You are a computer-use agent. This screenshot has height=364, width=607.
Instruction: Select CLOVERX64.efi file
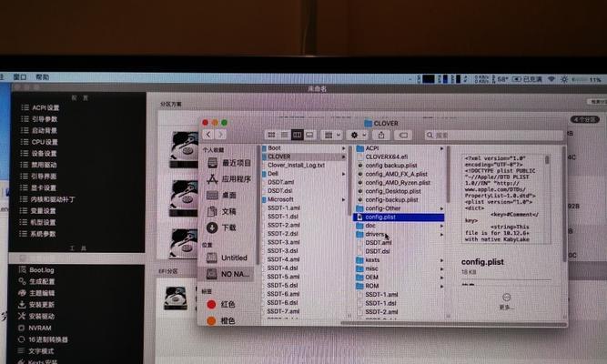tap(387, 157)
